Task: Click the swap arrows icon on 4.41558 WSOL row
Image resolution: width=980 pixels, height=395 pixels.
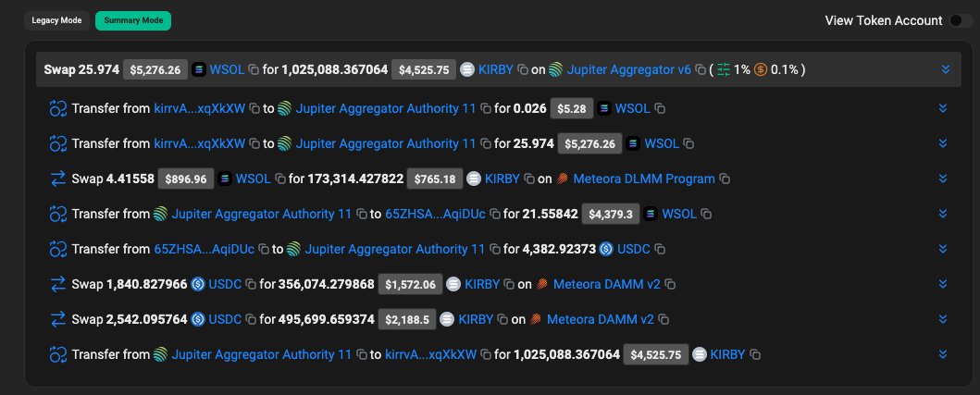Action: click(58, 179)
